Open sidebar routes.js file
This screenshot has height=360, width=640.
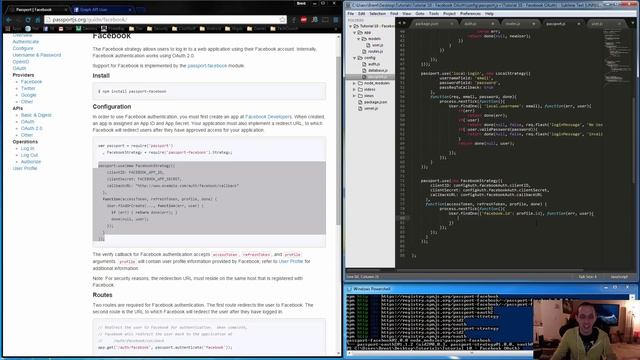coord(375,51)
